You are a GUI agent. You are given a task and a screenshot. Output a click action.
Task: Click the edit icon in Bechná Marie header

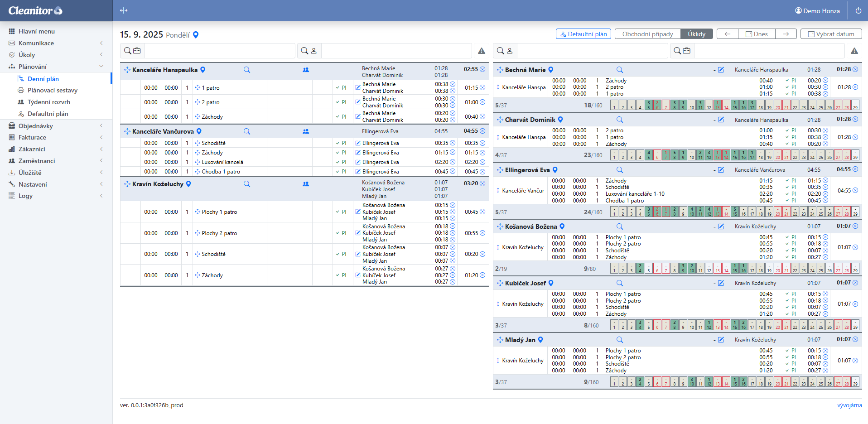[721, 70]
